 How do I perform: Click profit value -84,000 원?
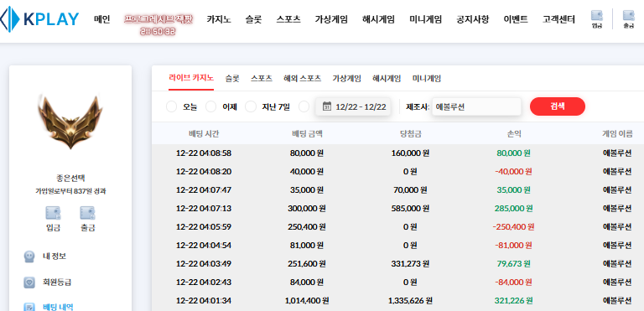click(514, 282)
